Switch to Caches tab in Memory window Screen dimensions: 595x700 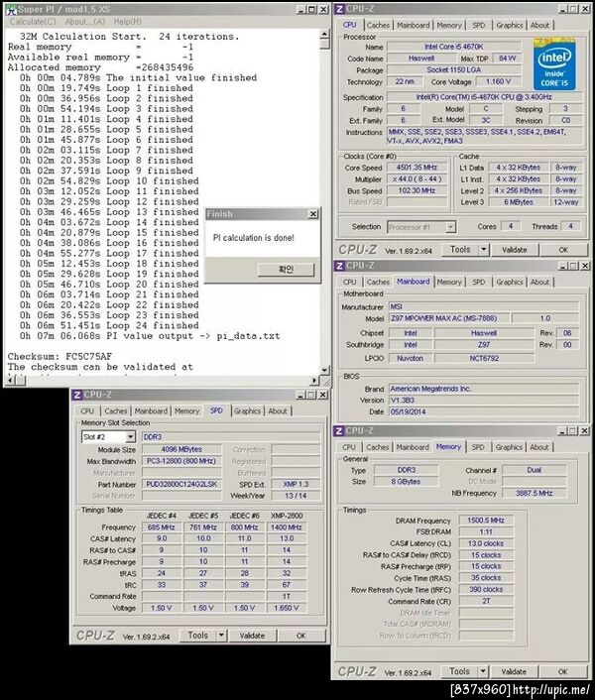(x=378, y=447)
